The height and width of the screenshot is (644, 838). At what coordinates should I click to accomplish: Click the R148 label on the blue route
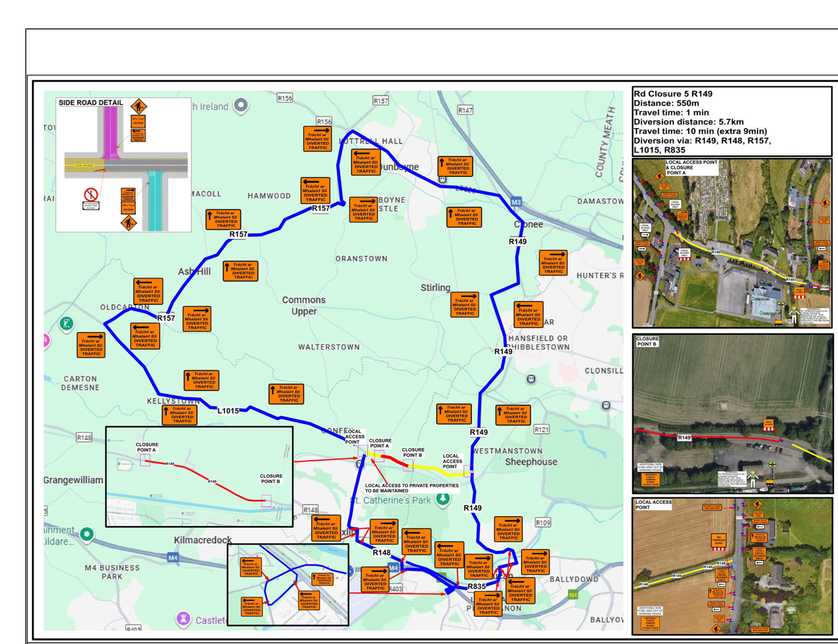tap(382, 553)
